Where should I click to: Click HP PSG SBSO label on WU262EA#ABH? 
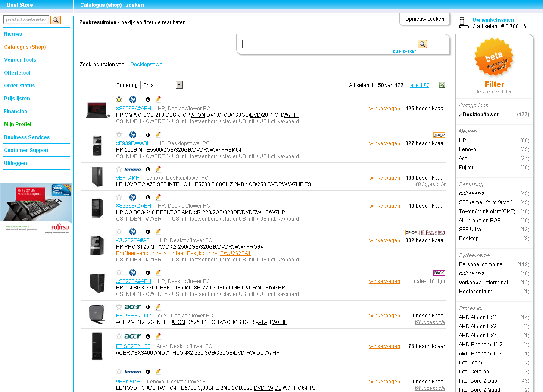click(432, 233)
